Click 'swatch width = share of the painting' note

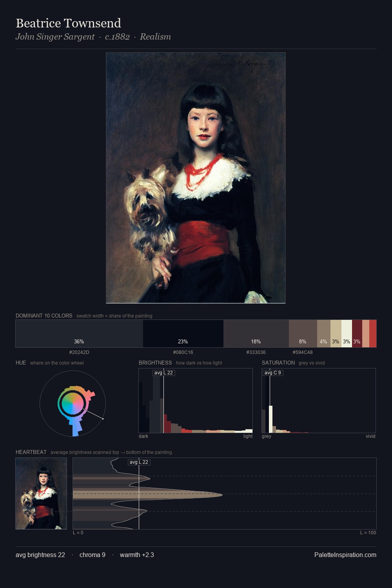point(114,316)
